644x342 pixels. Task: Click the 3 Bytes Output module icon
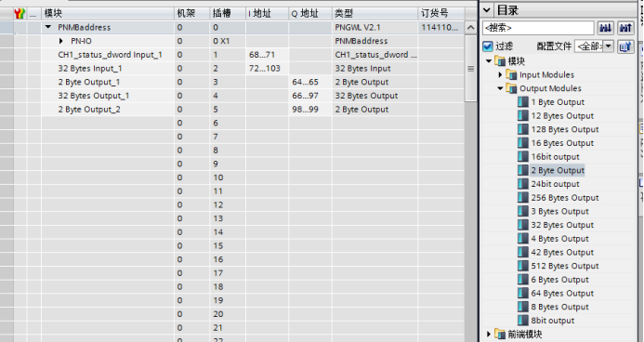point(523,211)
